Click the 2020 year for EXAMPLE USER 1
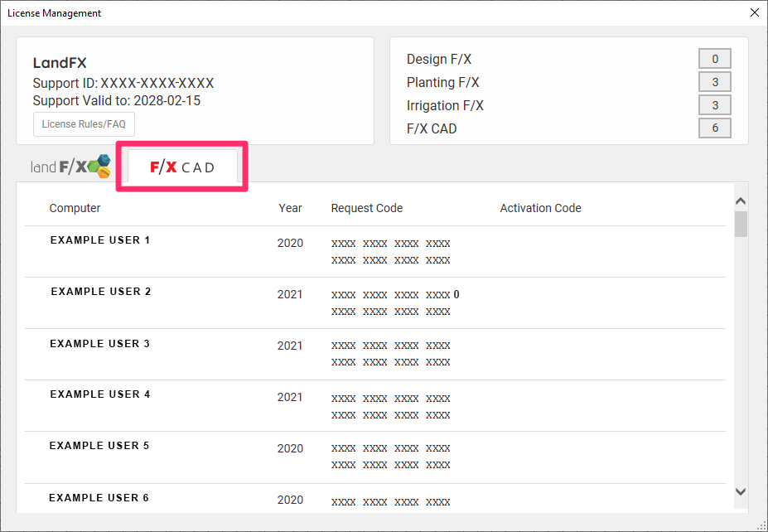The image size is (768, 532). click(290, 243)
